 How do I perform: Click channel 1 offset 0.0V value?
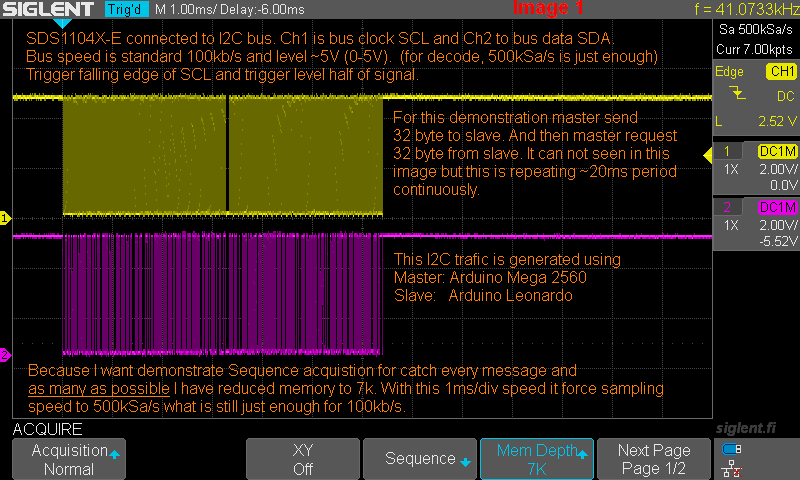pos(784,185)
